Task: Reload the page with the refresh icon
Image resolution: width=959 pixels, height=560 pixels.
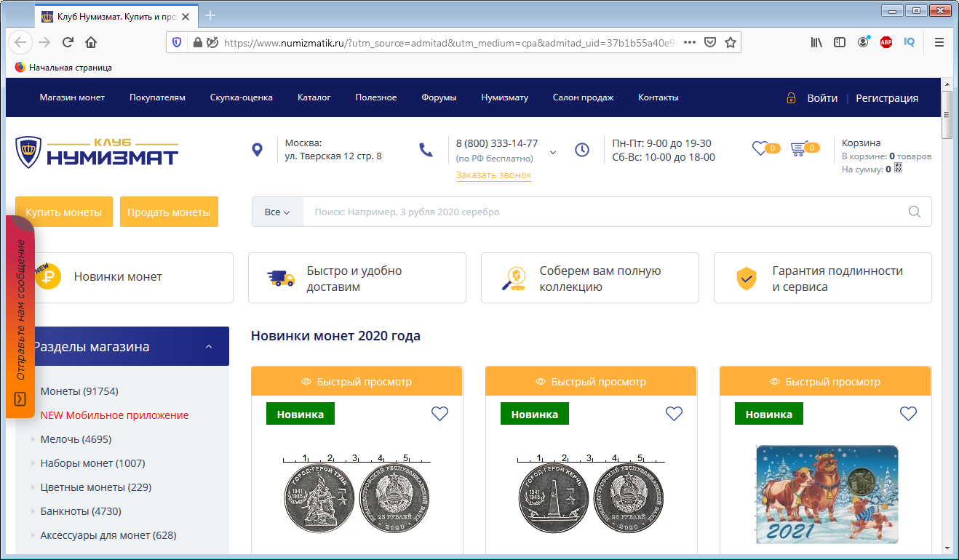Action: [x=68, y=42]
